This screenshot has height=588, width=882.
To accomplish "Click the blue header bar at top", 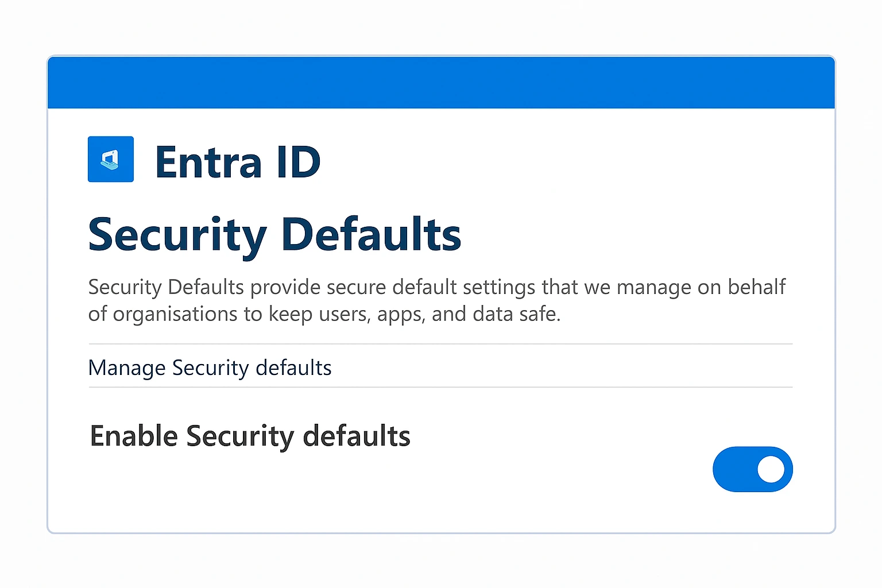I will pyautogui.click(x=441, y=82).
